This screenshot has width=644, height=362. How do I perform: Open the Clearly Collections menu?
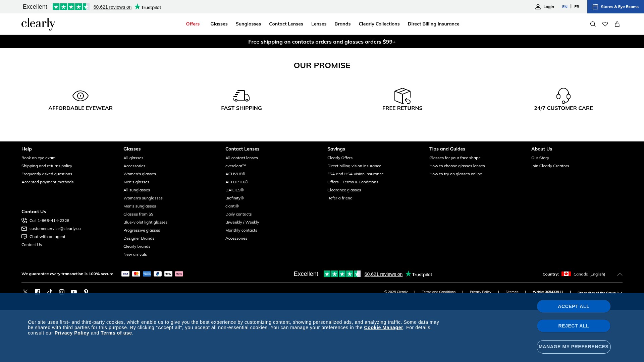[x=379, y=24]
